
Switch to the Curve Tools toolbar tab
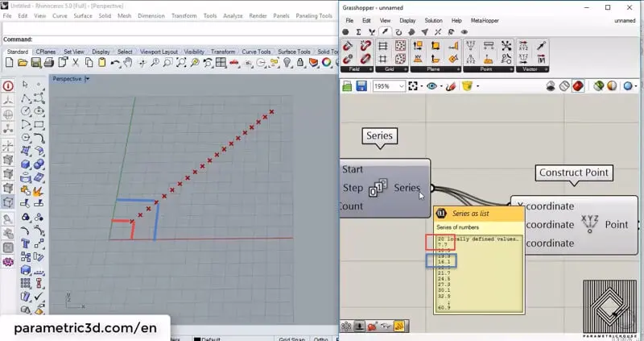258,52
